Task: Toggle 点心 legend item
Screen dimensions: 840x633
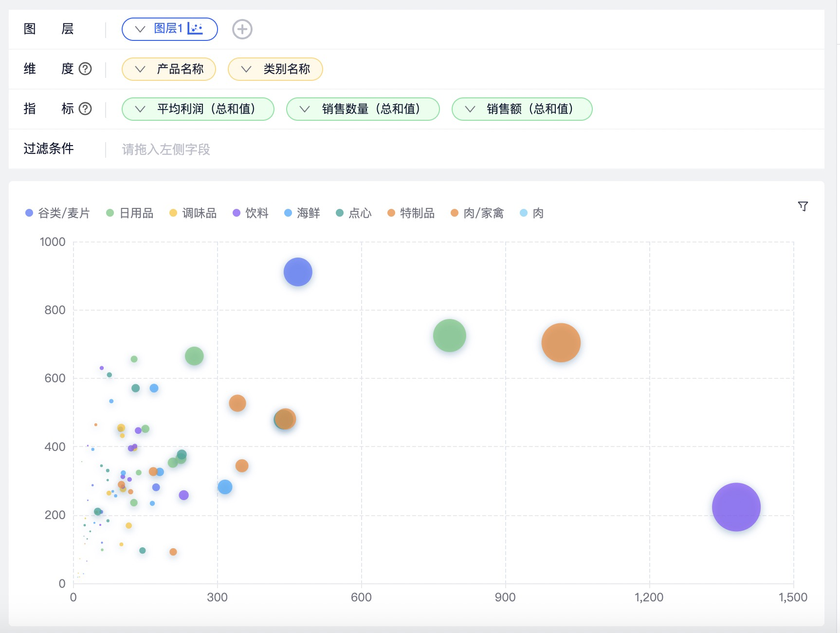Action: pos(354,213)
